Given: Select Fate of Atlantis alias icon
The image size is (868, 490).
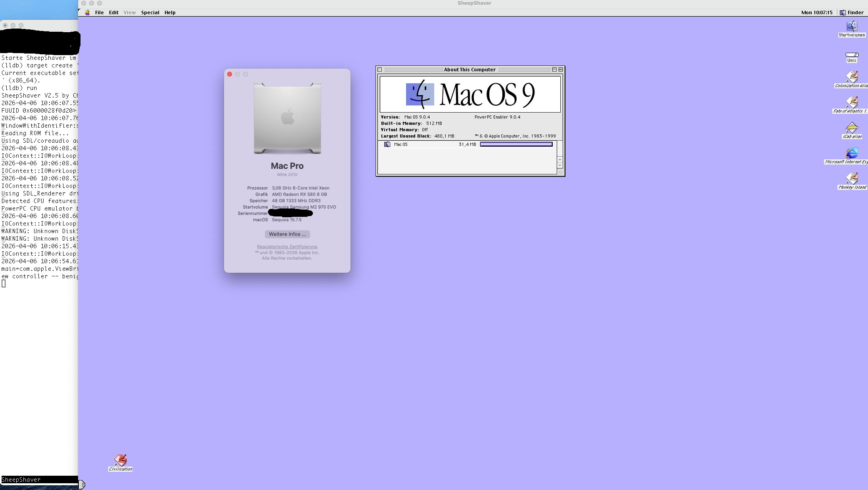Looking at the screenshot, I should [852, 102].
